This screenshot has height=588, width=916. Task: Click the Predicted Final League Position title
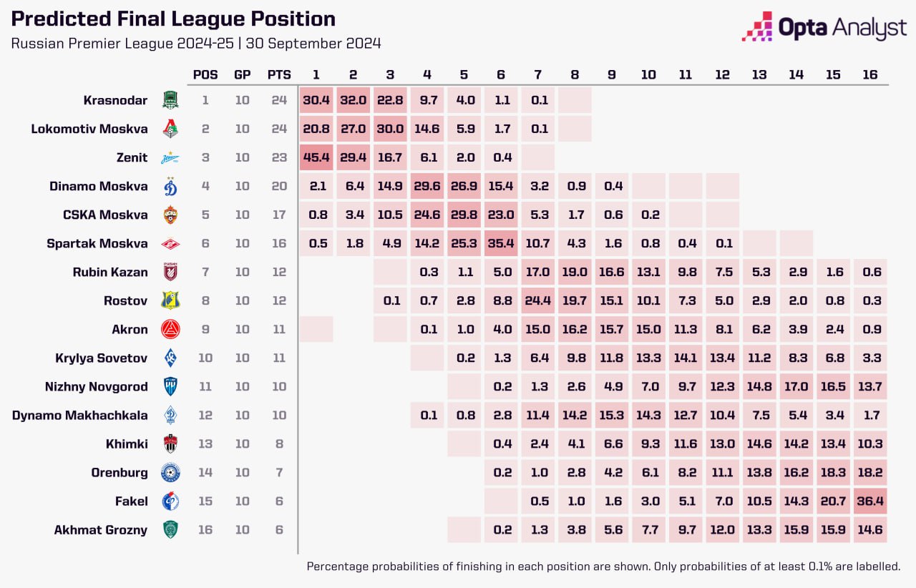click(x=174, y=19)
